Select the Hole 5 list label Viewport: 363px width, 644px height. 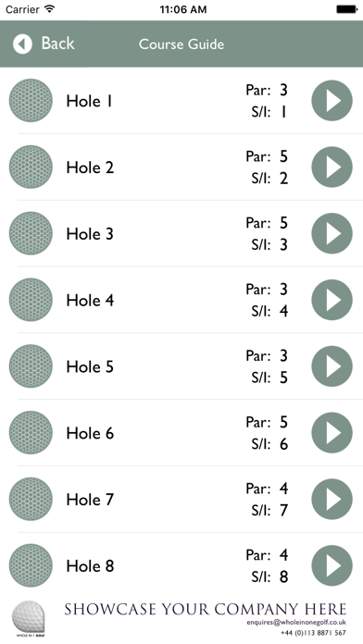90,366
